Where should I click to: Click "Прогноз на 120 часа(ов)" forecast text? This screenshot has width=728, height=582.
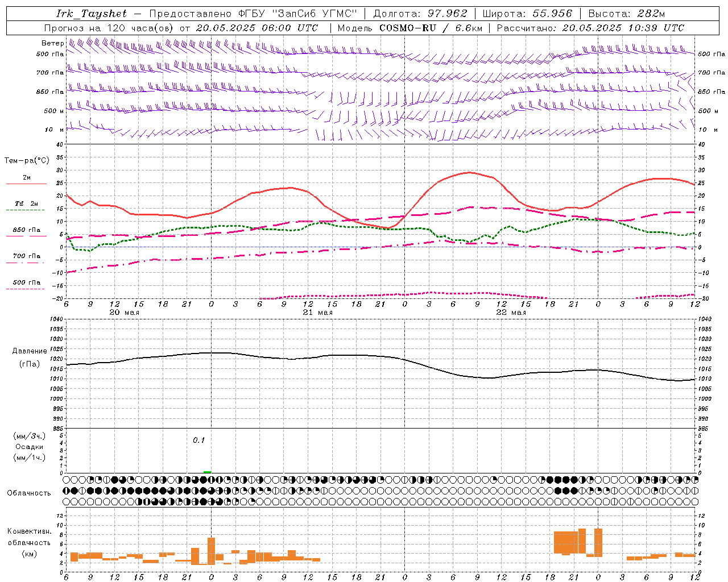click(x=110, y=28)
